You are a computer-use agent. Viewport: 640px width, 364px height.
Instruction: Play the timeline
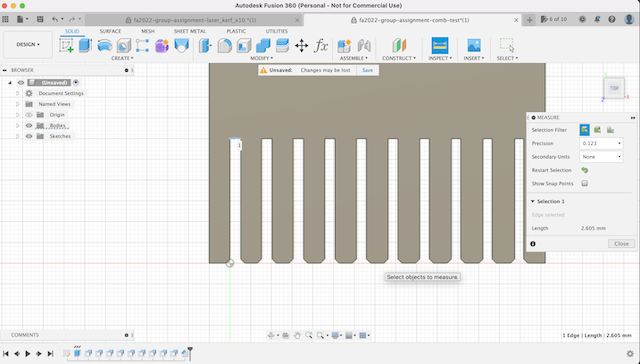click(28, 354)
